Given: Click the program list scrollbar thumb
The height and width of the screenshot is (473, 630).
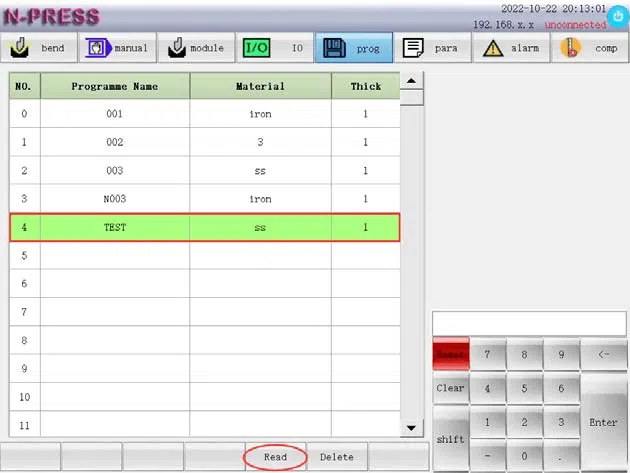Looking at the screenshot, I should pyautogui.click(x=411, y=97).
